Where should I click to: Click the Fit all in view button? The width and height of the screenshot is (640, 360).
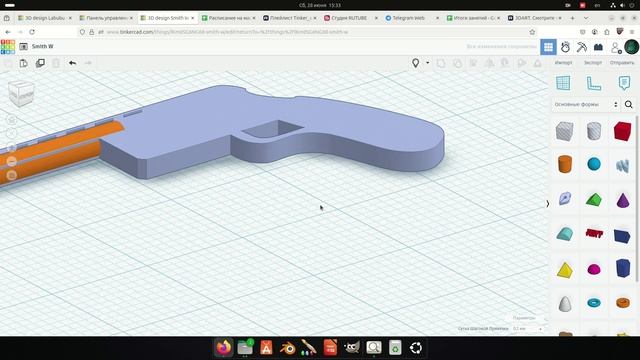pyautogui.click(x=12, y=133)
